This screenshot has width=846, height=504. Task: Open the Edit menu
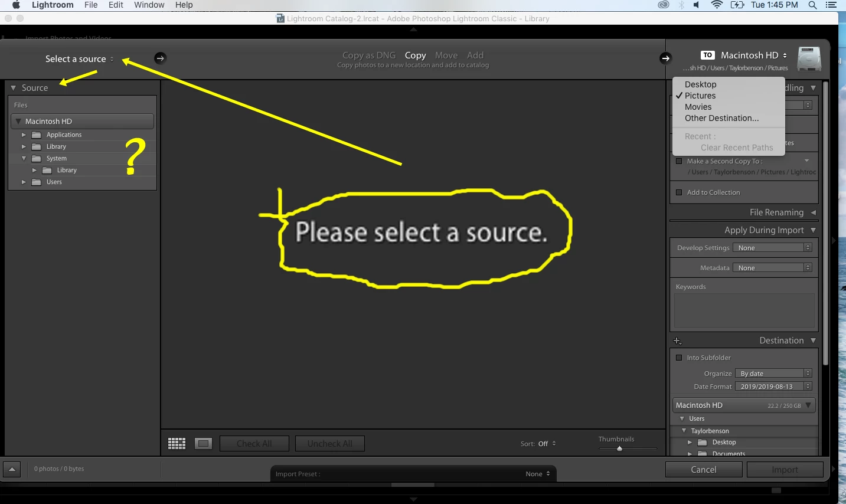tap(116, 5)
